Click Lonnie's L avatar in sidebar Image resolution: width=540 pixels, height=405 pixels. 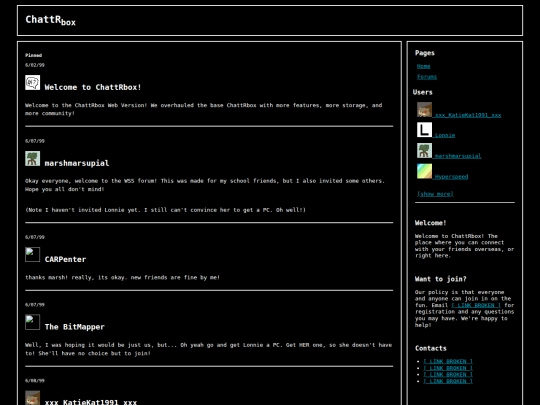click(x=424, y=130)
